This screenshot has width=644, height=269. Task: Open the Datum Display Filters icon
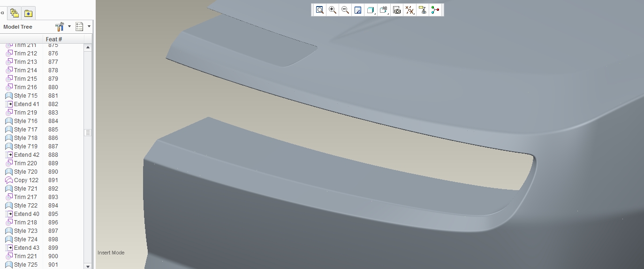point(410,10)
